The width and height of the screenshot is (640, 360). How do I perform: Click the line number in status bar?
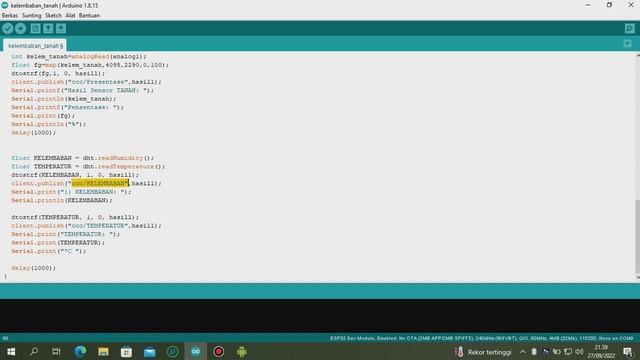(x=5, y=338)
